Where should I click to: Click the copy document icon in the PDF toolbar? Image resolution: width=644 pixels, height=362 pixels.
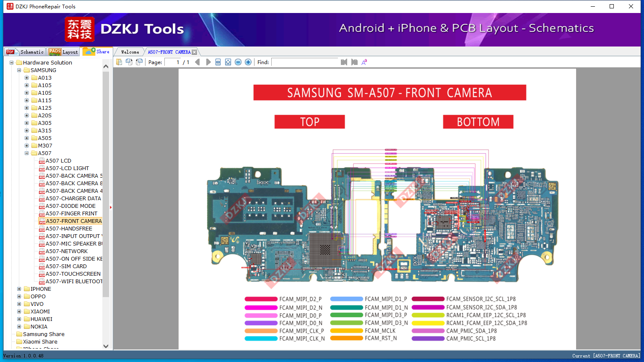[119, 62]
